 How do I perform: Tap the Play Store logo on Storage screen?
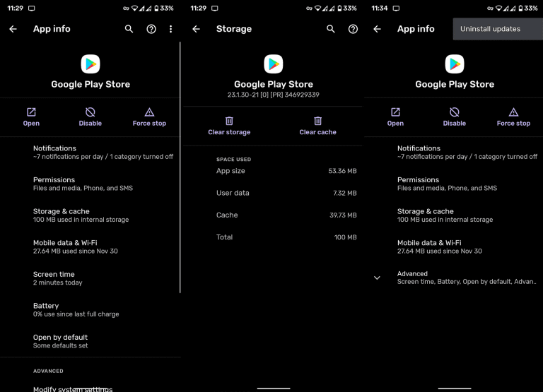[x=273, y=64]
